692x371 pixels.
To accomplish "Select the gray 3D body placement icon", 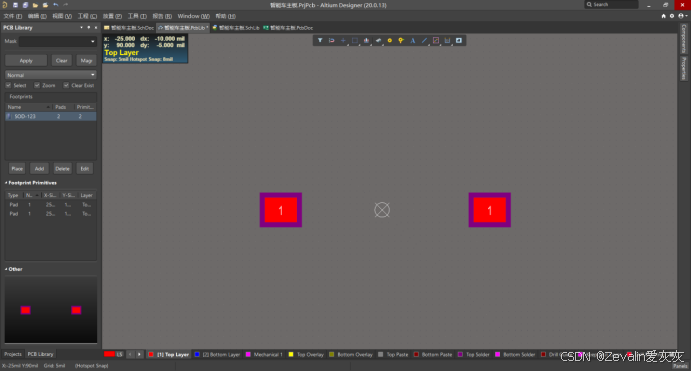I will (378, 40).
